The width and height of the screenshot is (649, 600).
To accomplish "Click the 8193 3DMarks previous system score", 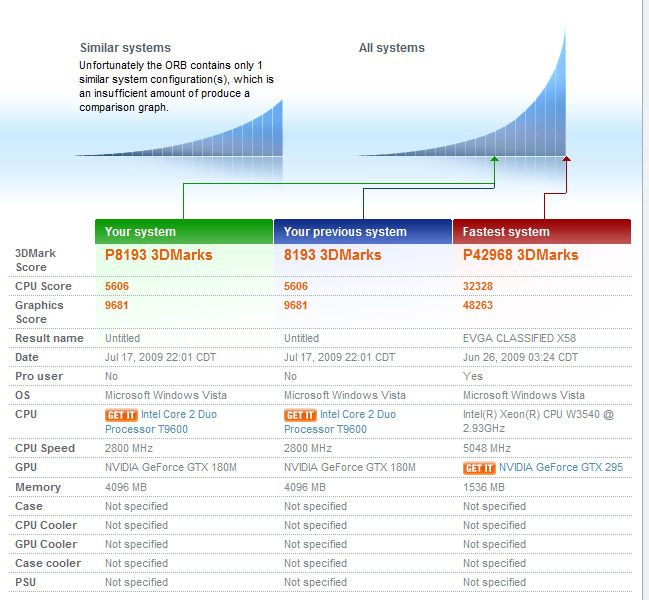I will 332,255.
